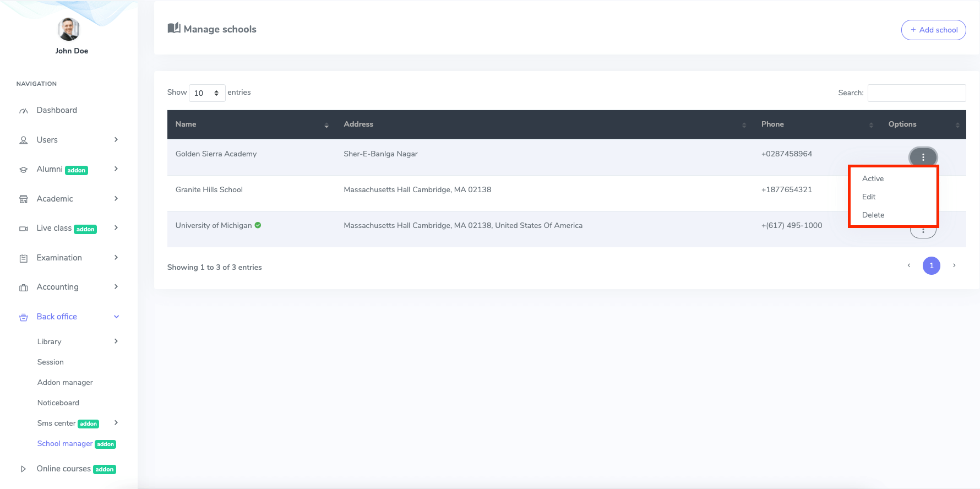Choose Delete in the school options menu

873,215
